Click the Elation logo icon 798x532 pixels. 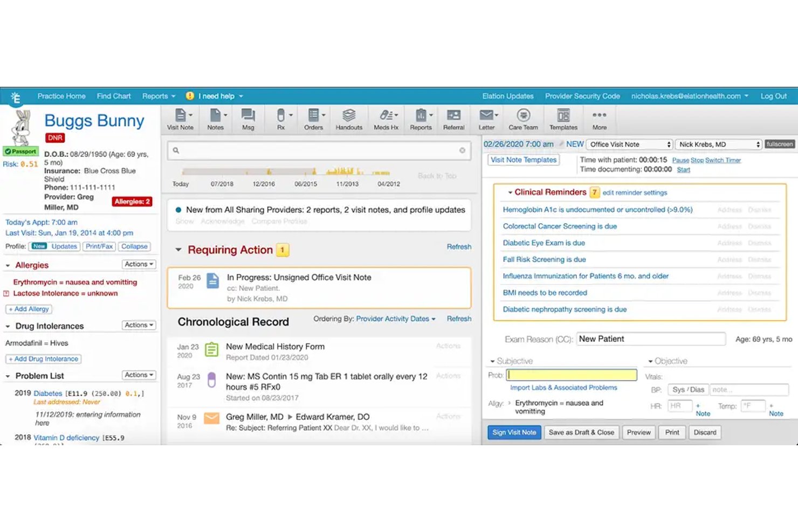(15, 97)
